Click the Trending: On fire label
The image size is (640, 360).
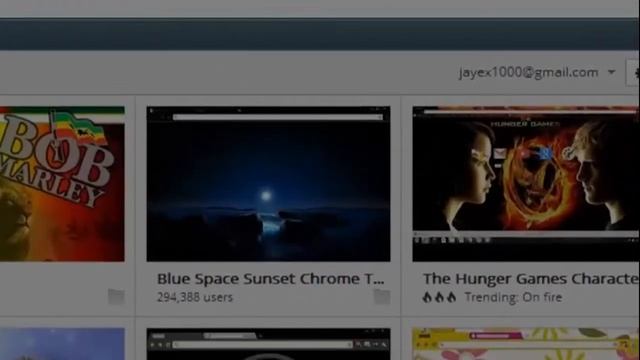(513, 297)
